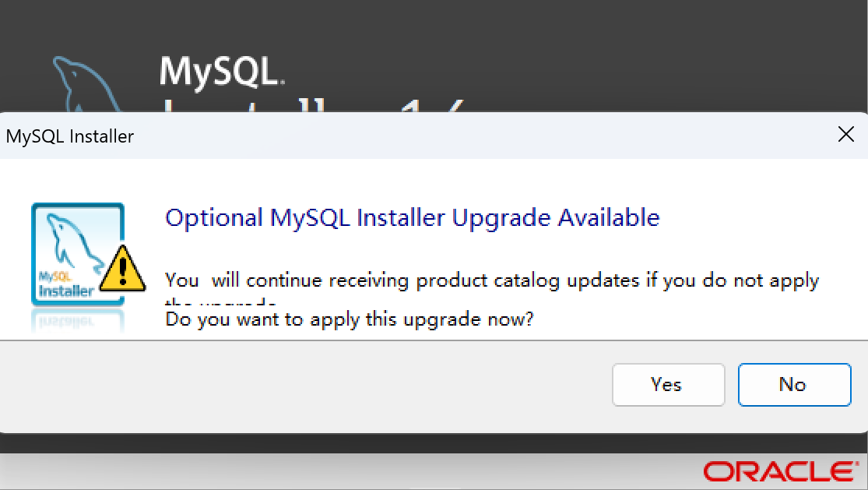Click the "MySQL Installer" dialog title text
868x490 pixels.
click(x=70, y=136)
